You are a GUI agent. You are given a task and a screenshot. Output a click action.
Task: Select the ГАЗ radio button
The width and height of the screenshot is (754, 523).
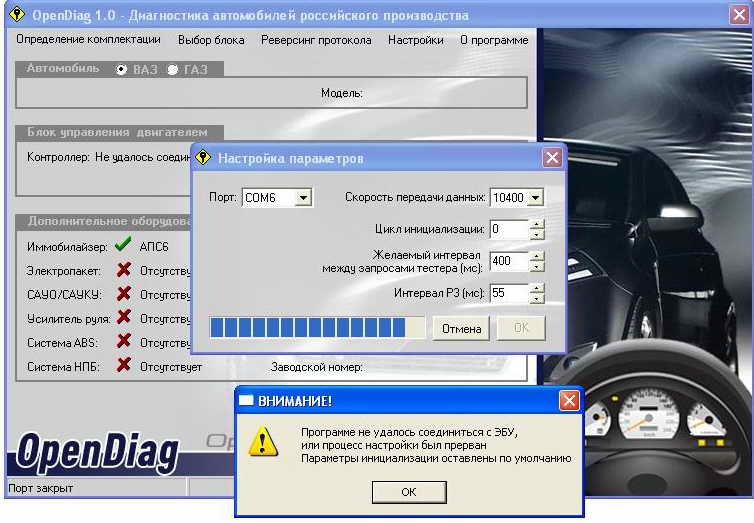(173, 70)
